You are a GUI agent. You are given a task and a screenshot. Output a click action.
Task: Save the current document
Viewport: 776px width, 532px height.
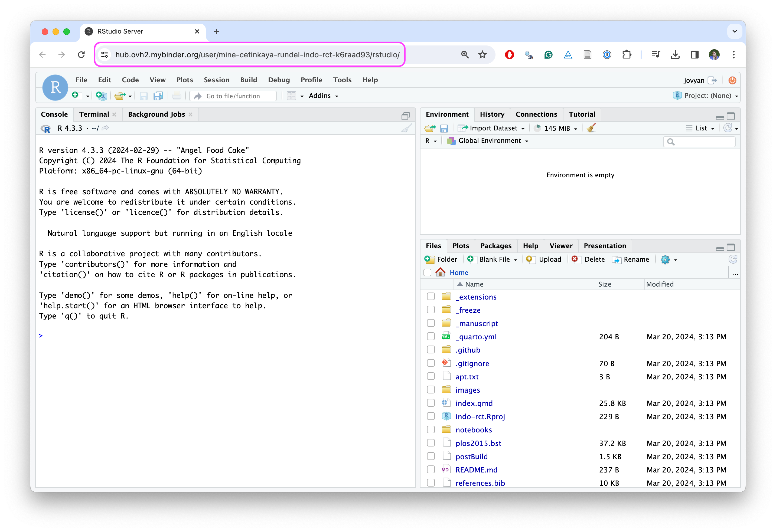[x=144, y=96]
